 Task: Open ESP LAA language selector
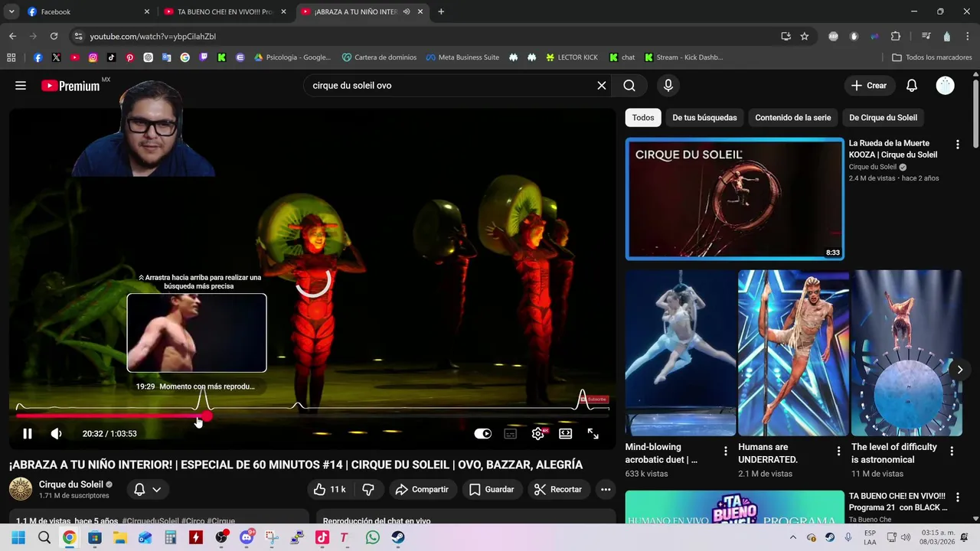click(870, 537)
